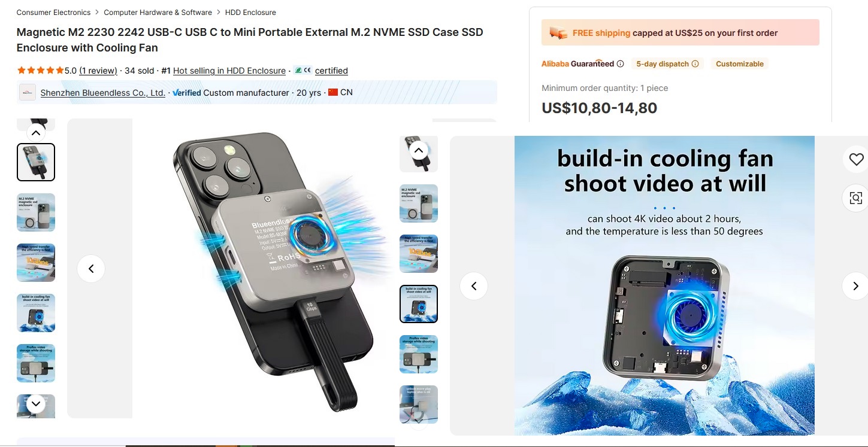Click Hot selling in HDD Enclosure link
The height and width of the screenshot is (447, 868).
point(229,71)
